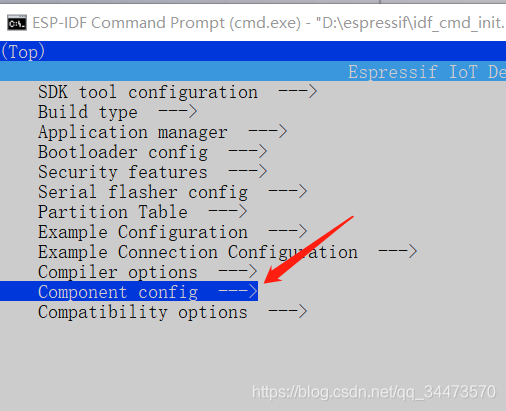Click highlighted Component config entry
The width and height of the screenshot is (506, 411).
tap(129, 291)
